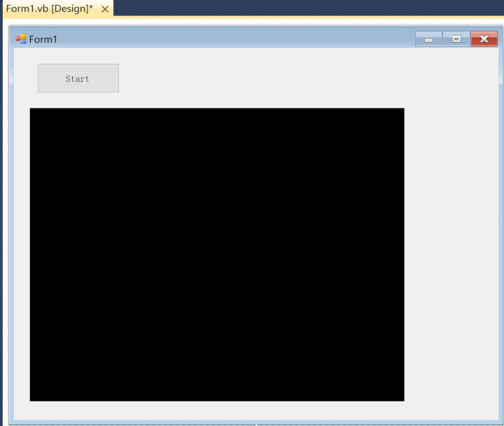Click the Form1 title text
Screen dimensions: 504x426
[43, 39]
